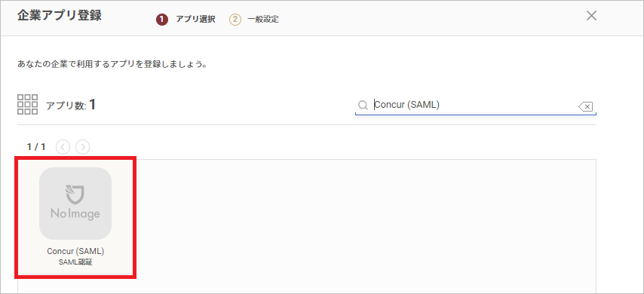
Task: Click the grid view icon
Action: click(27, 104)
